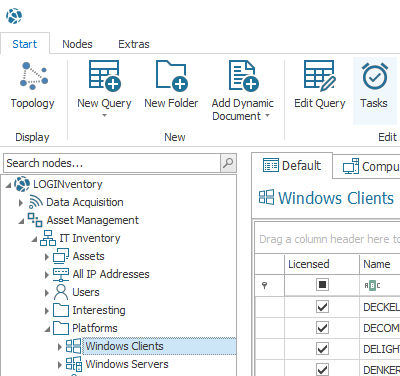Viewport: 400px width, 376px height.
Task: Select the Users tree label
Action: click(86, 292)
